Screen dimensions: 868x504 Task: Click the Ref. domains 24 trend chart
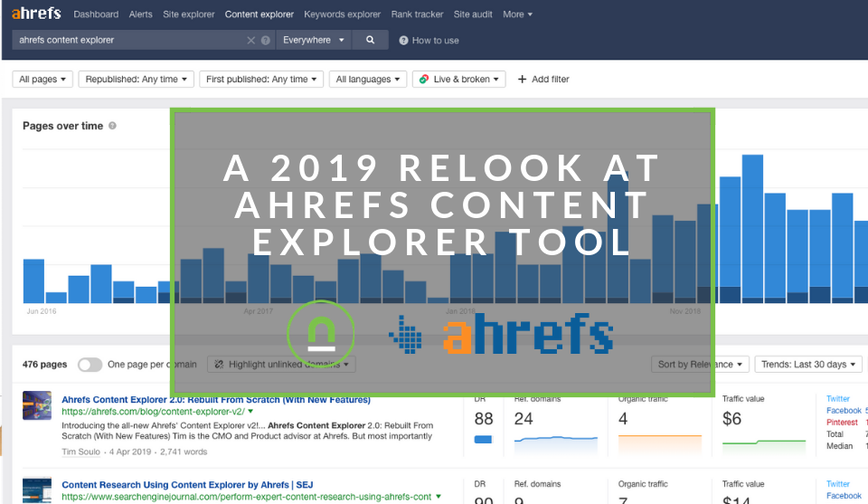click(556, 444)
